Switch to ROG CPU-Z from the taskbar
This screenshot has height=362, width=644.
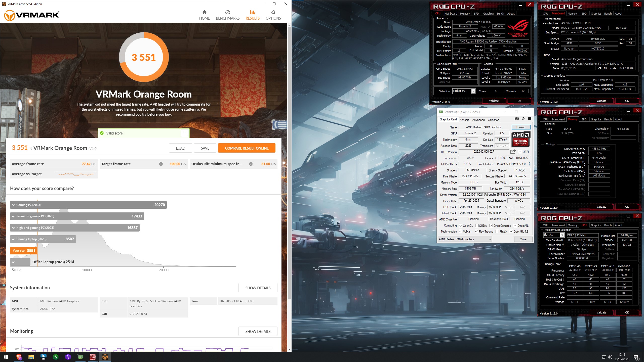(x=93, y=357)
